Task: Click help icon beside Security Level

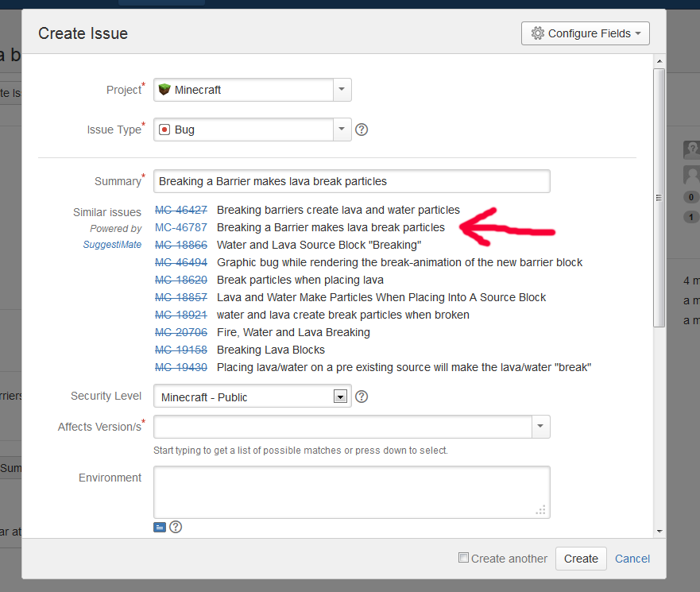Action: tap(362, 397)
